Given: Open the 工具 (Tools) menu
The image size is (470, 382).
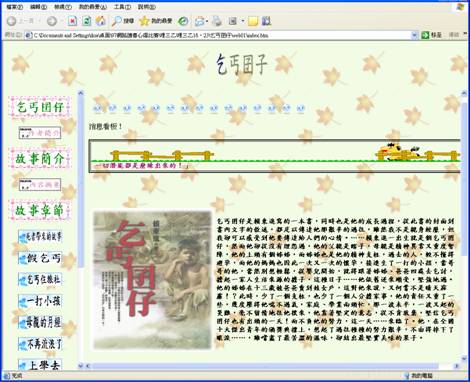Looking at the screenshot, I should [x=122, y=7].
